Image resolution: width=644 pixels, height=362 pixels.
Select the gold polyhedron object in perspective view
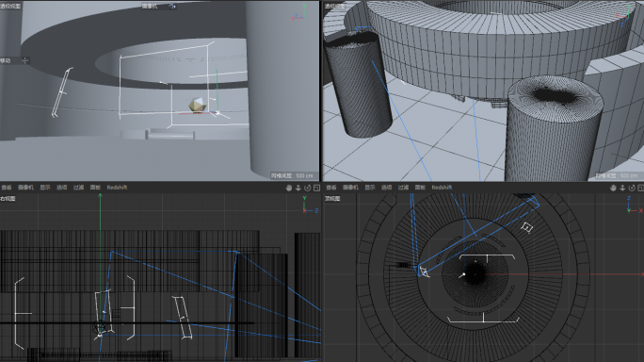coord(198,105)
